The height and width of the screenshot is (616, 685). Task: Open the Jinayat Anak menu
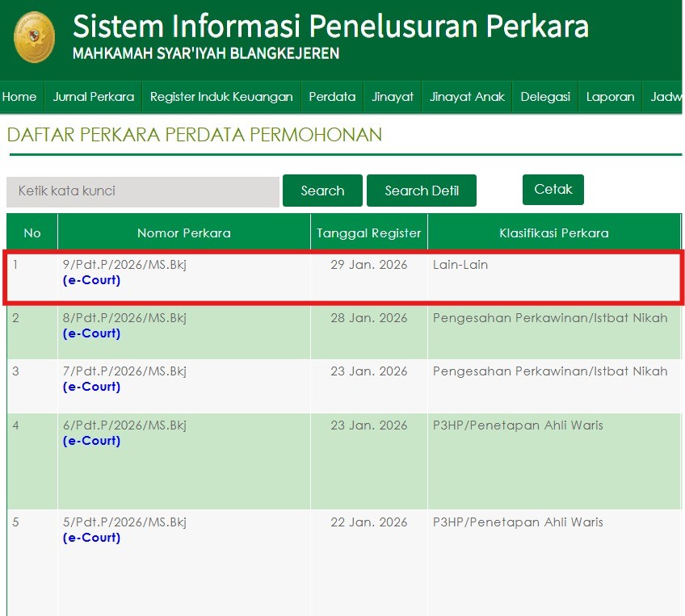(467, 97)
